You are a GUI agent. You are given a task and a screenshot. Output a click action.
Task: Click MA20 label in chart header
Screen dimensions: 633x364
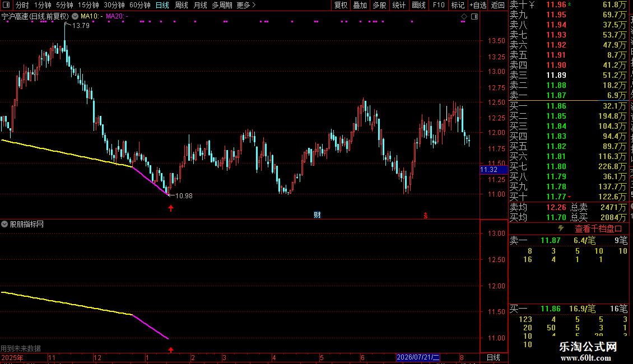[x=117, y=16]
